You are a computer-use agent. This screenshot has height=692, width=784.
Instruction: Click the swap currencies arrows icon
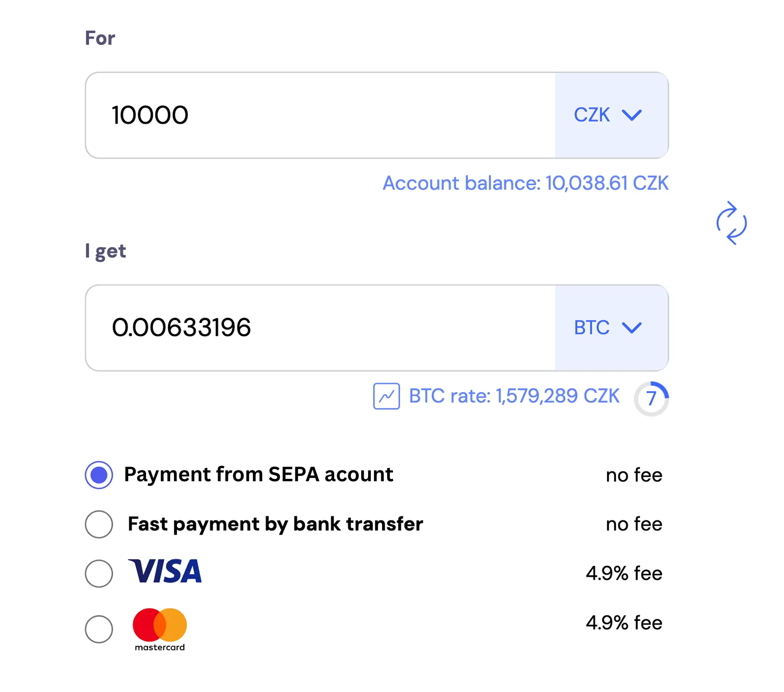pyautogui.click(x=731, y=223)
